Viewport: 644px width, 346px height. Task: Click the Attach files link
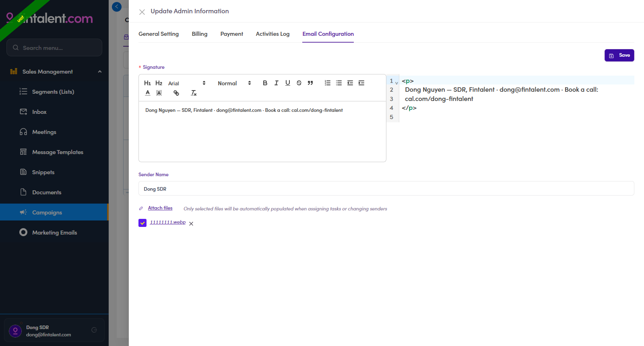pyautogui.click(x=160, y=208)
